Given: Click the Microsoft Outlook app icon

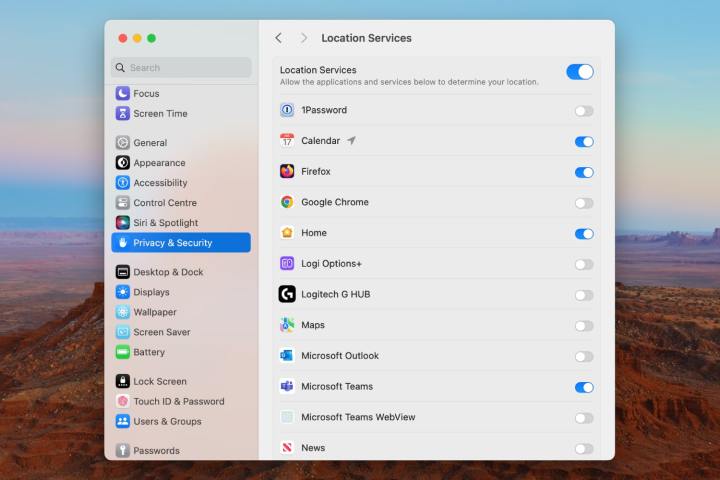Looking at the screenshot, I should pyautogui.click(x=287, y=356).
